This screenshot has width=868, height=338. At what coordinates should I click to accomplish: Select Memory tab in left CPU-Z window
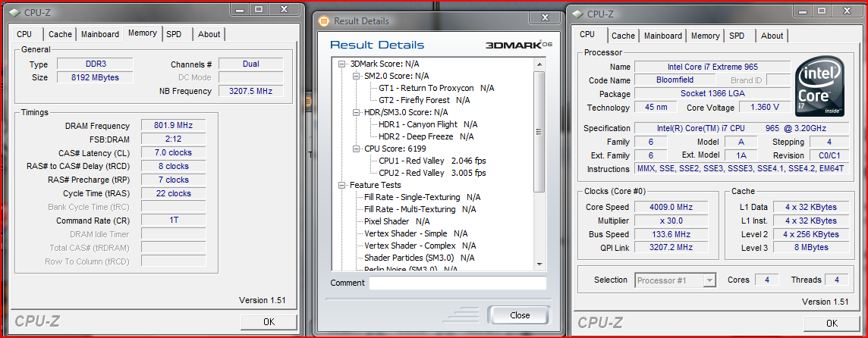point(143,33)
